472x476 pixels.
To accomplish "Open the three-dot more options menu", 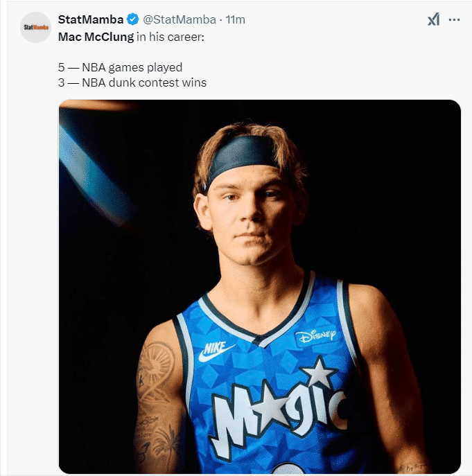I will [455, 20].
